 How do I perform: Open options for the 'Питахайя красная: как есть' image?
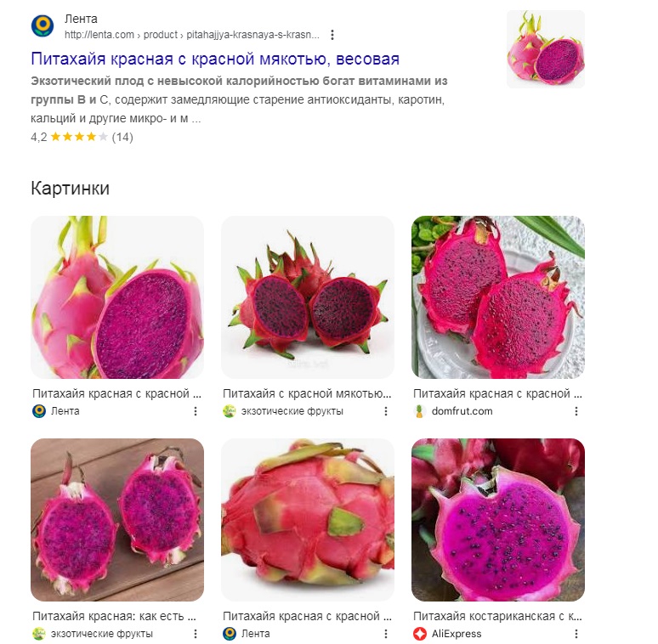[196, 634]
